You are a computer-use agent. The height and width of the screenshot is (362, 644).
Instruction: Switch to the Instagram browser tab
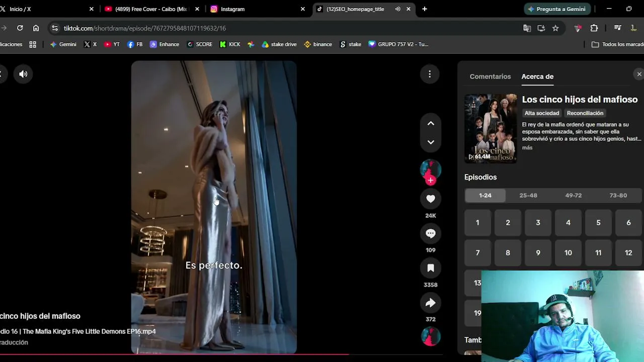pos(258,9)
